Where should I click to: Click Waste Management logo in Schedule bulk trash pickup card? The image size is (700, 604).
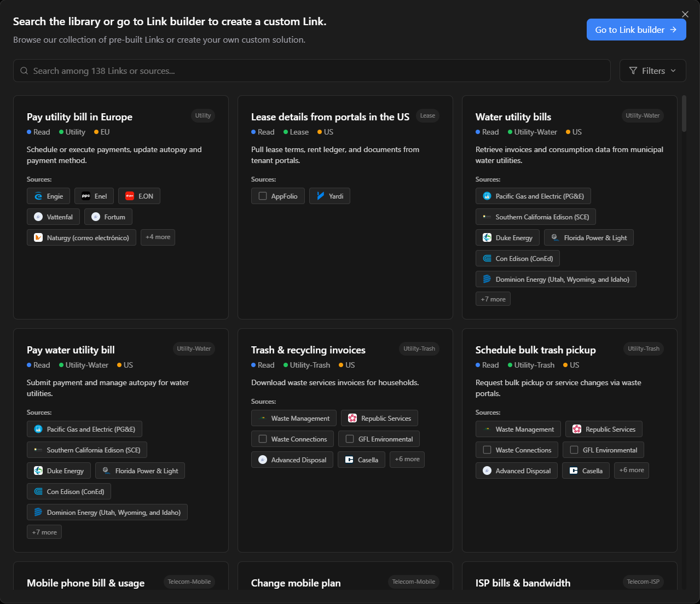point(487,429)
